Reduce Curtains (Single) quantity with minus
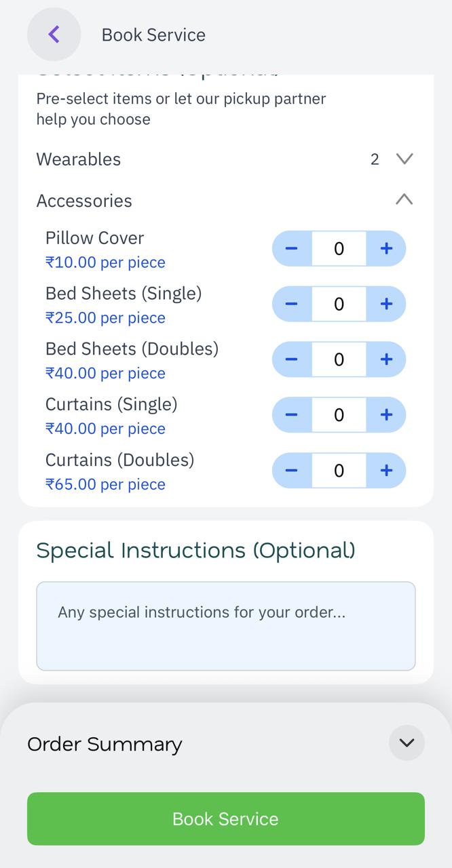This screenshot has height=868, width=452. pyautogui.click(x=291, y=415)
